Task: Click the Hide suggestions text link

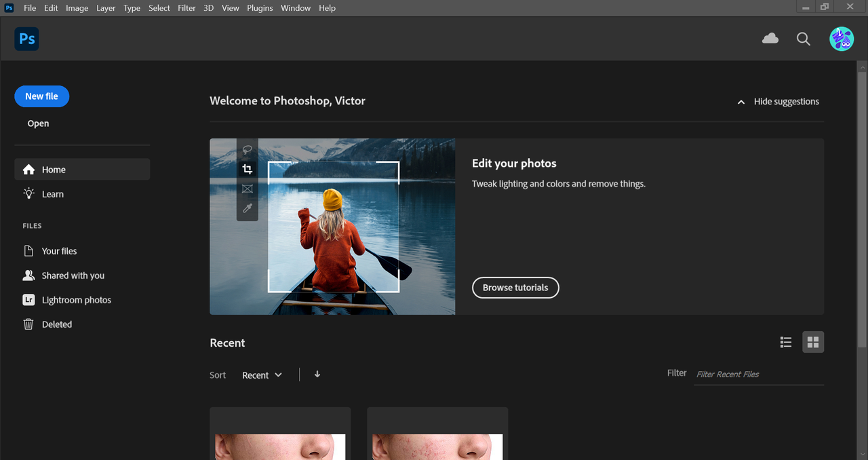Action: pyautogui.click(x=787, y=102)
